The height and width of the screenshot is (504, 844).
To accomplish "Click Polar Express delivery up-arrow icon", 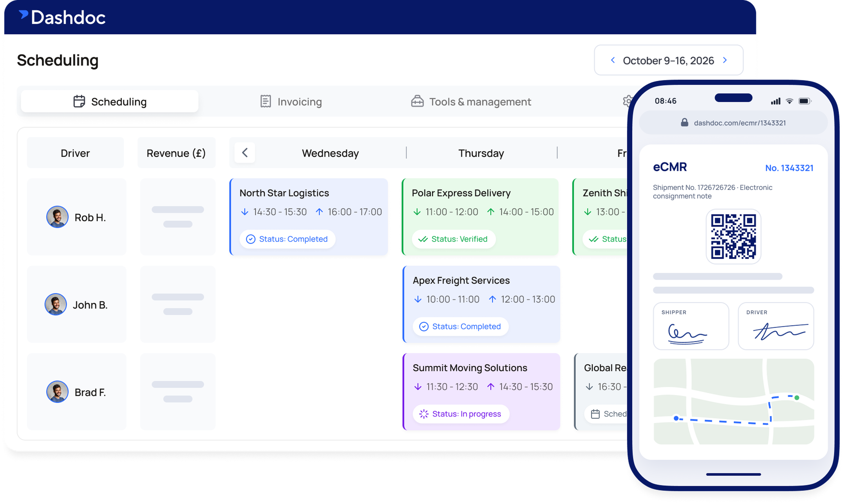I will pos(491,212).
